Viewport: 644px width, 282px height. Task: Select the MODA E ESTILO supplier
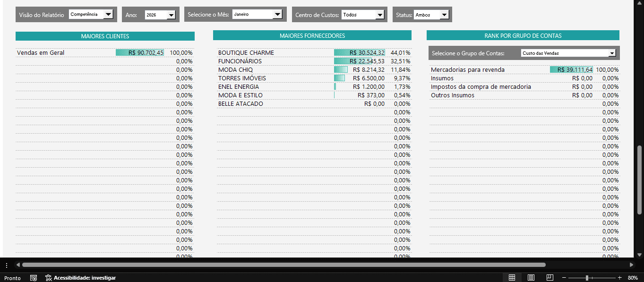click(240, 95)
